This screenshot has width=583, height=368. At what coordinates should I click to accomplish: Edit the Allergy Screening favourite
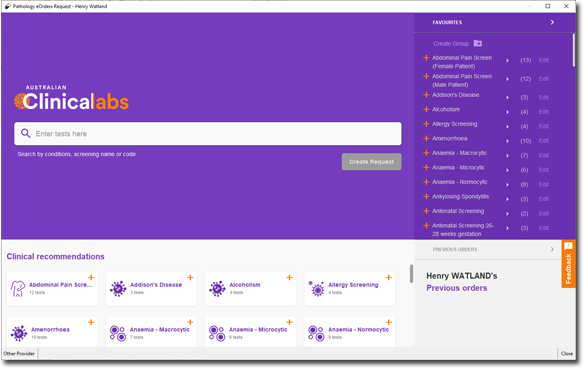pyautogui.click(x=544, y=126)
